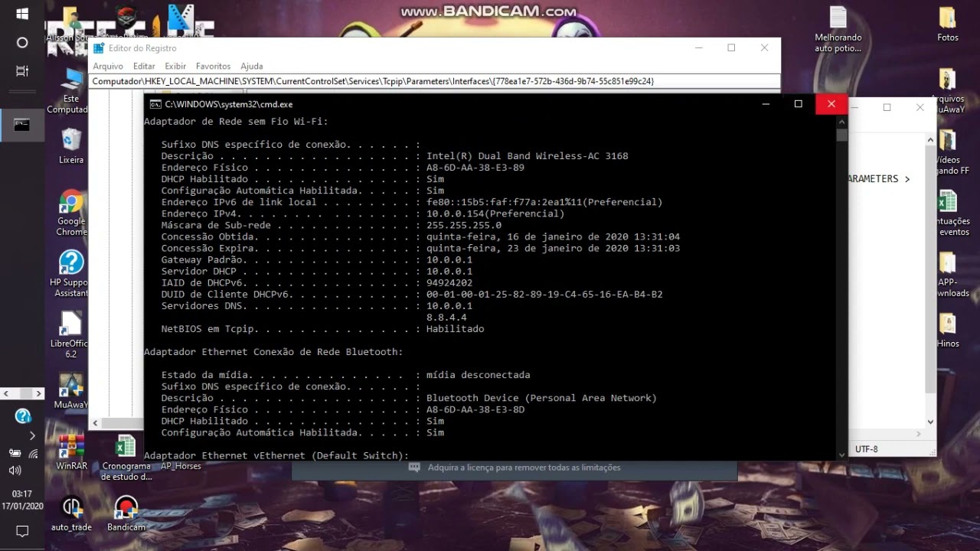Maximize the Notepad window behind cmd
The width and height of the screenshot is (980, 551).
click(x=887, y=107)
